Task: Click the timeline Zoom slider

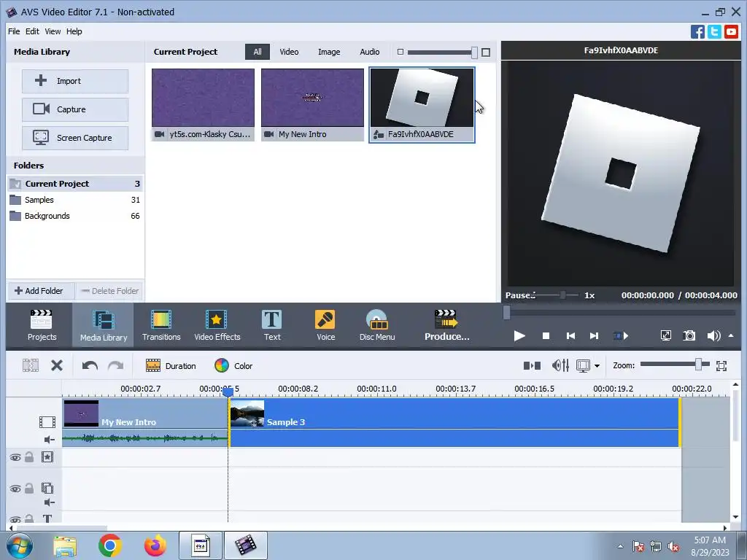Action: (x=698, y=365)
